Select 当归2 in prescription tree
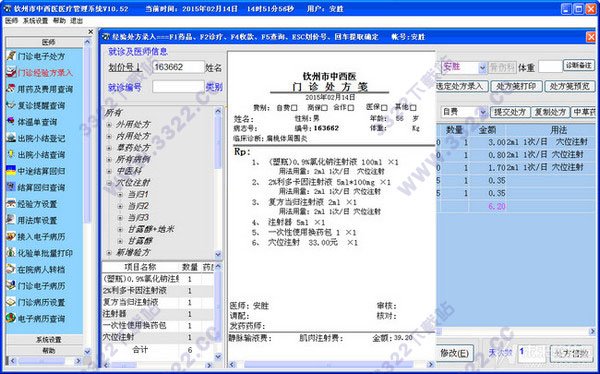This screenshot has height=374, width=600. (x=138, y=206)
